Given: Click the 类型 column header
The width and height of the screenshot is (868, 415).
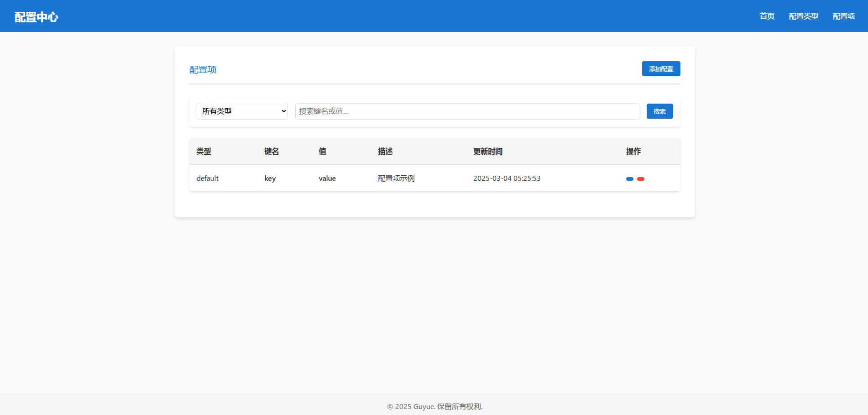Looking at the screenshot, I should point(204,152).
